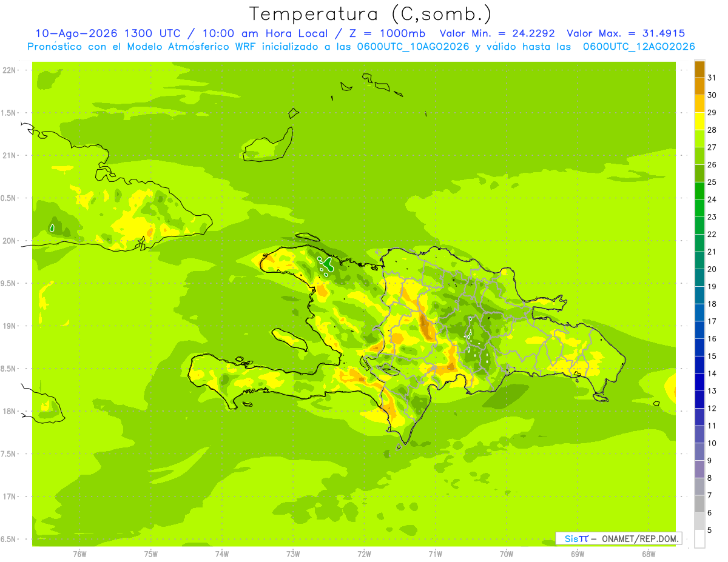This screenshot has height=562, width=728.
Task: Click the colorbar label "24"
Action: [712, 199]
